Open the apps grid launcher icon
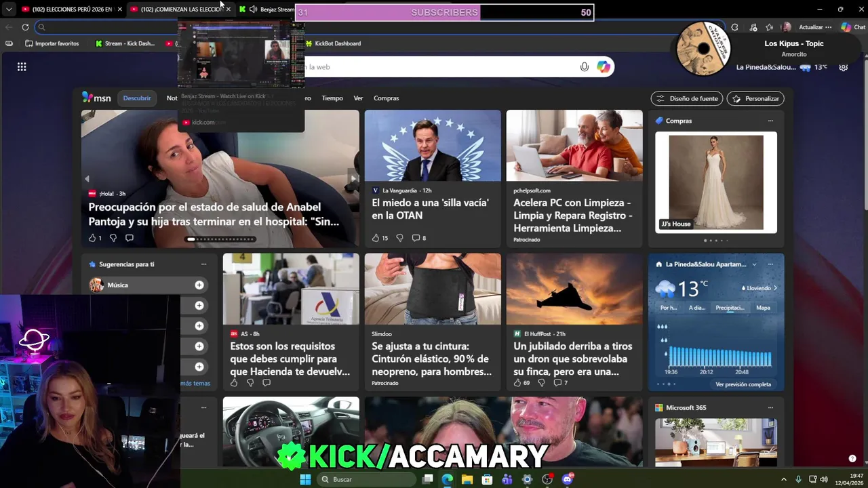The width and height of the screenshot is (868, 488). [x=22, y=66]
